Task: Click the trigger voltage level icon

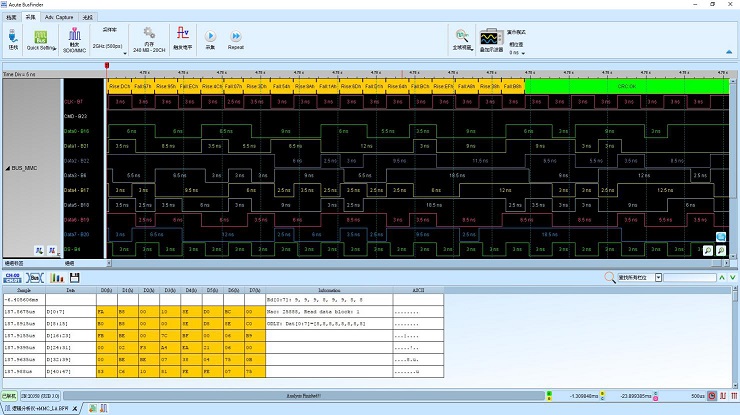Action: click(183, 34)
